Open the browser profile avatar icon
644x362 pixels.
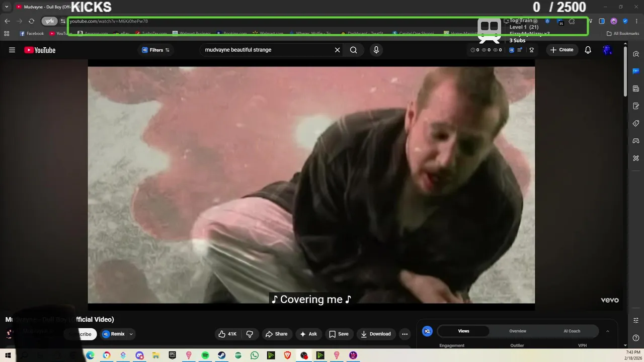[x=614, y=21]
